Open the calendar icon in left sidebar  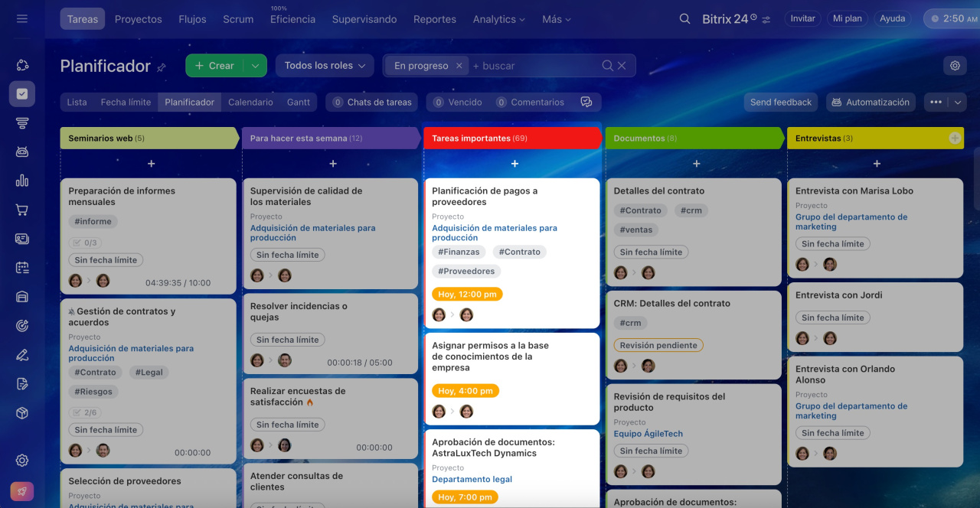[22, 268]
